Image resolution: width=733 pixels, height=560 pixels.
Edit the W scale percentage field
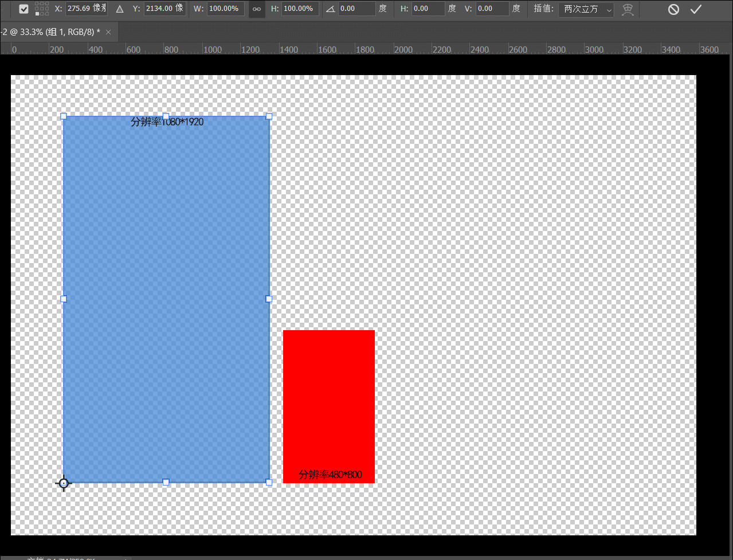point(226,9)
